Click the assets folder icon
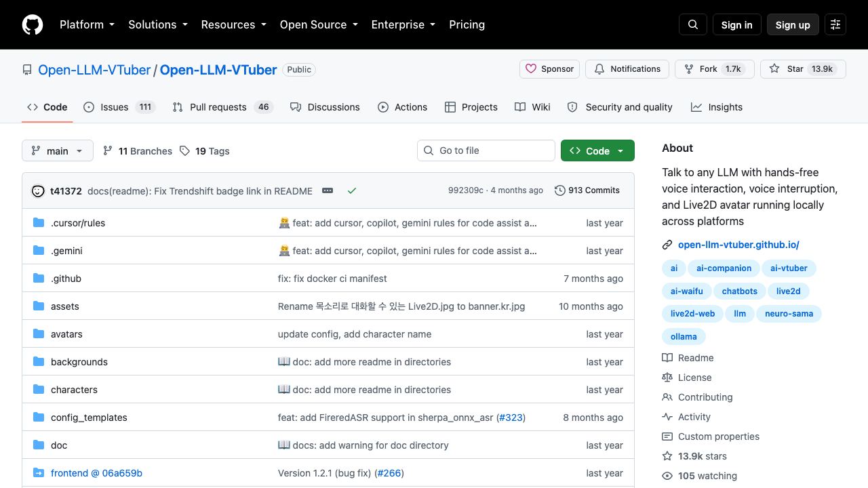 39,306
